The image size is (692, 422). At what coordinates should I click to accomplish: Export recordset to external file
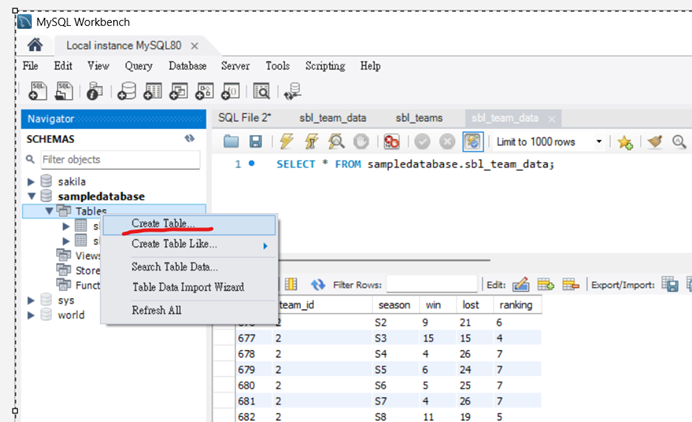[x=670, y=285]
